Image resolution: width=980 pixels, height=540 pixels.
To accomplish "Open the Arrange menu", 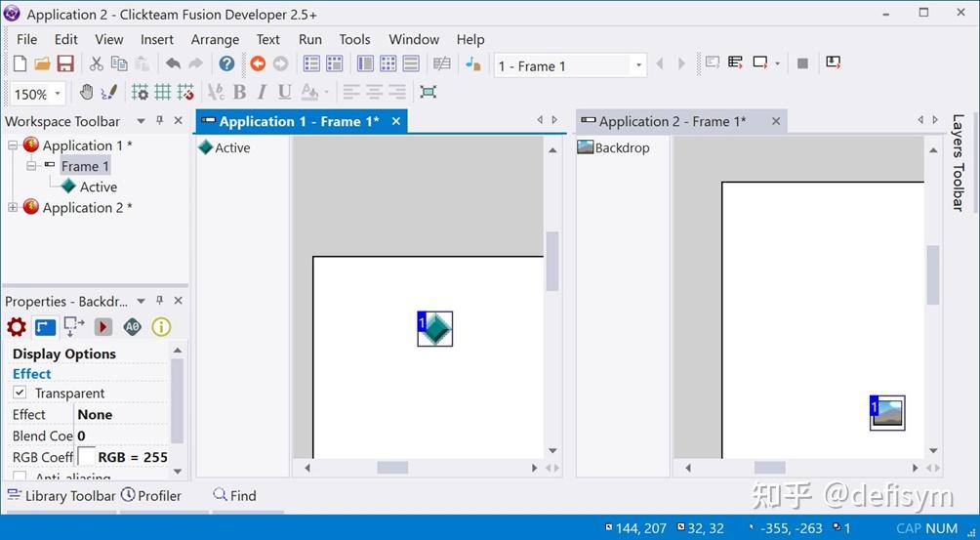I will click(x=215, y=39).
